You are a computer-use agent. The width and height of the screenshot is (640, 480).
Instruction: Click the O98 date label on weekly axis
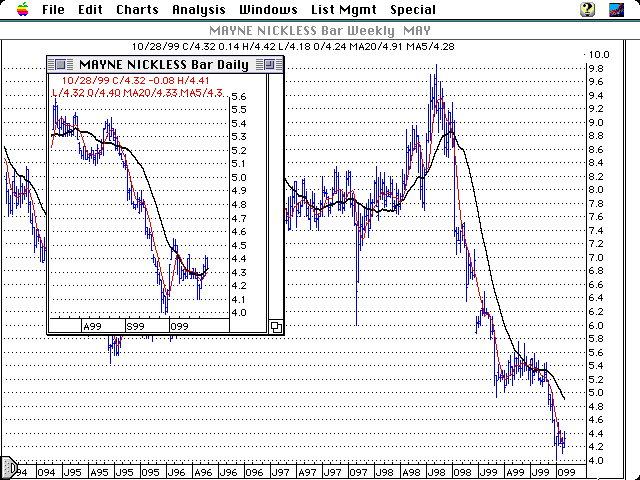pyautogui.click(x=462, y=473)
